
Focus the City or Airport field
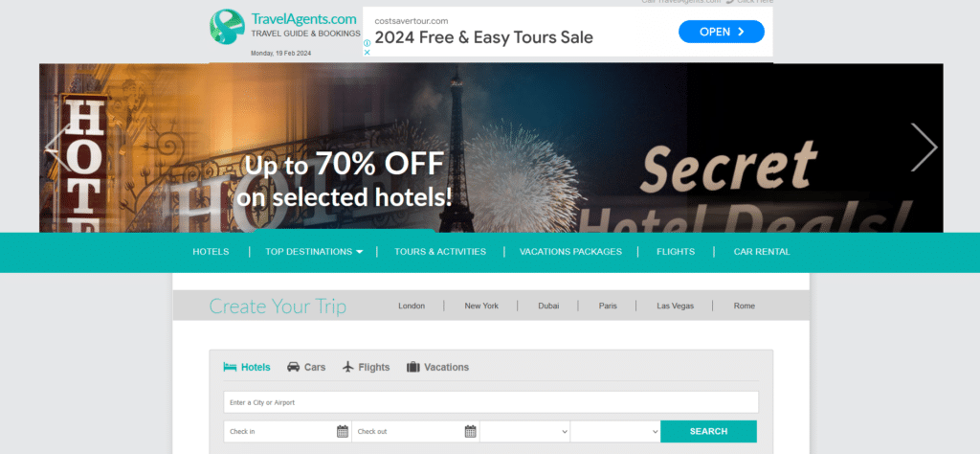(x=491, y=402)
